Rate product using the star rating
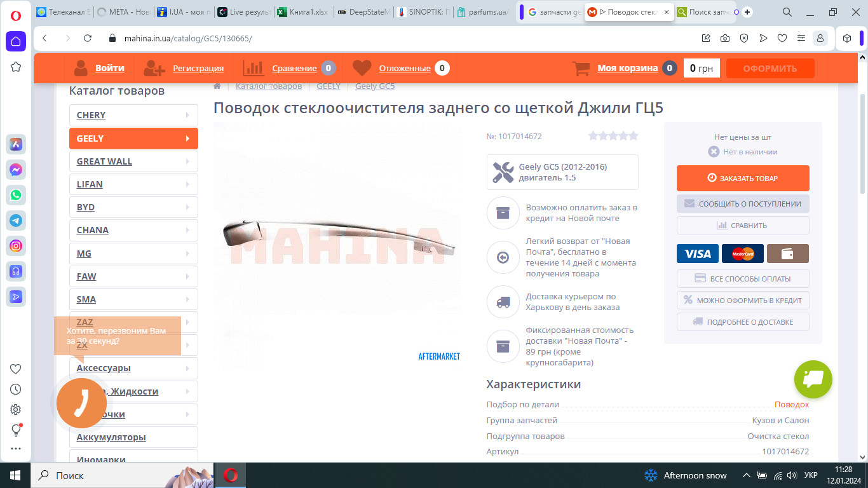 (x=613, y=135)
